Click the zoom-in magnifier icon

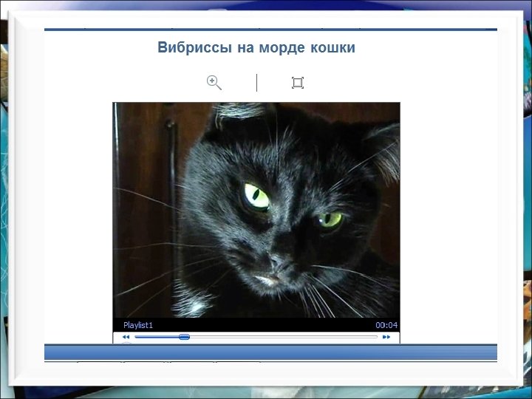pos(214,83)
